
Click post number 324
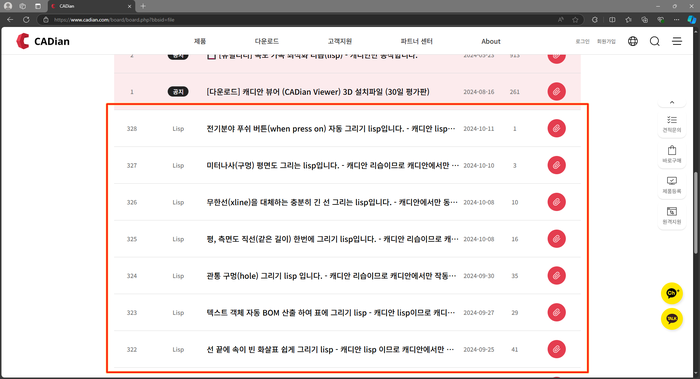pos(132,276)
